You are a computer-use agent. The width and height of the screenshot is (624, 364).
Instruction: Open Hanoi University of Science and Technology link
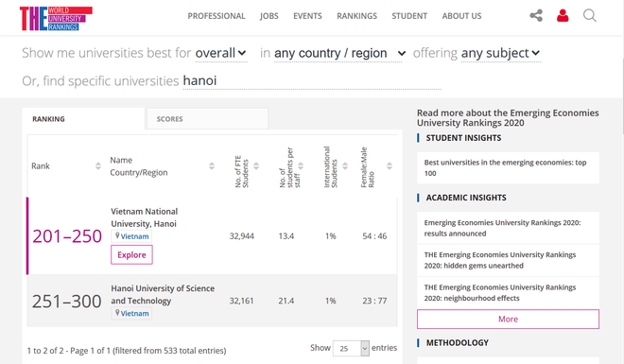(163, 294)
